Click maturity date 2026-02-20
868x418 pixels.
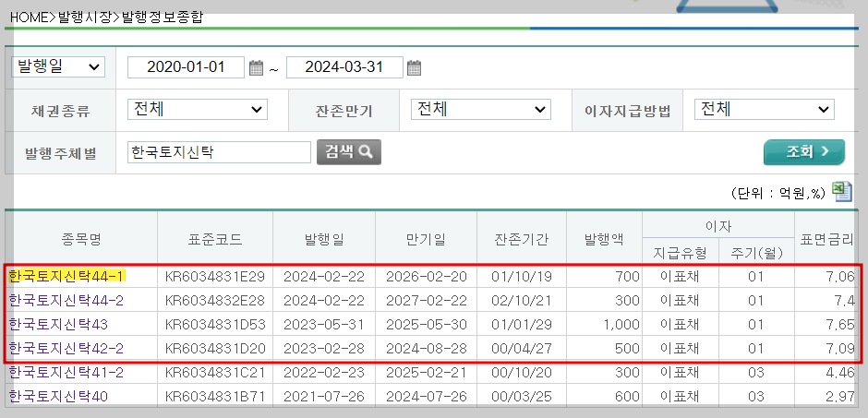tap(427, 276)
